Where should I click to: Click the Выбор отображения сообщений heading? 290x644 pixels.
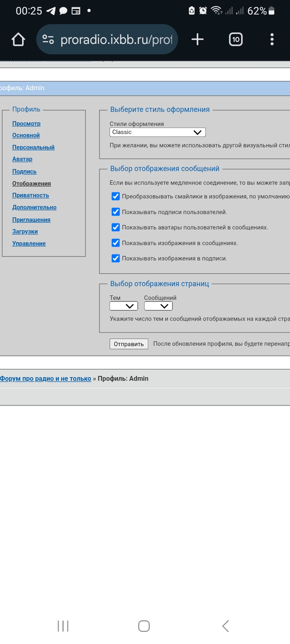[165, 169]
